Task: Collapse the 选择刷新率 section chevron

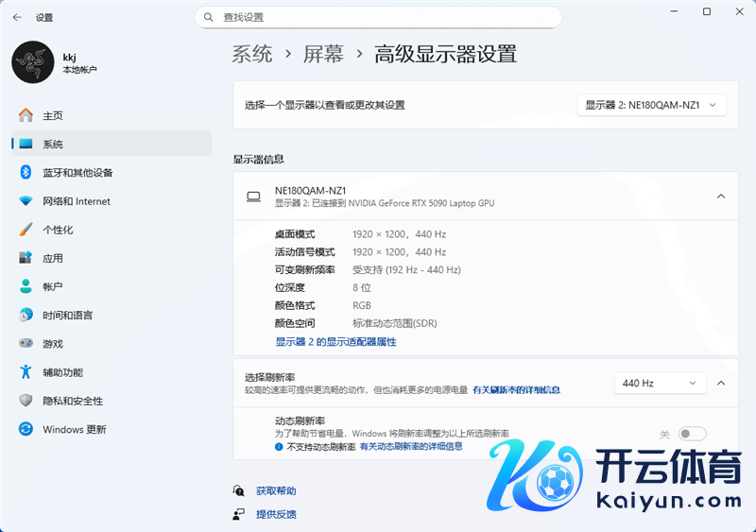Action: coord(721,383)
